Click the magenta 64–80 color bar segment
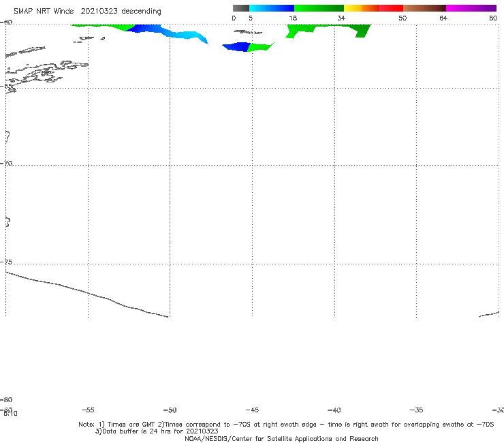 (x=471, y=8)
